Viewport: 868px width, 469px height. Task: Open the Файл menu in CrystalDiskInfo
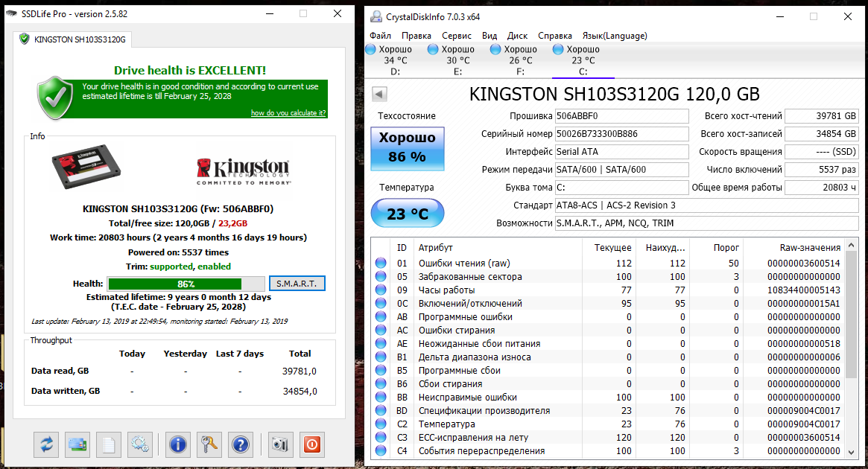pyautogui.click(x=380, y=36)
